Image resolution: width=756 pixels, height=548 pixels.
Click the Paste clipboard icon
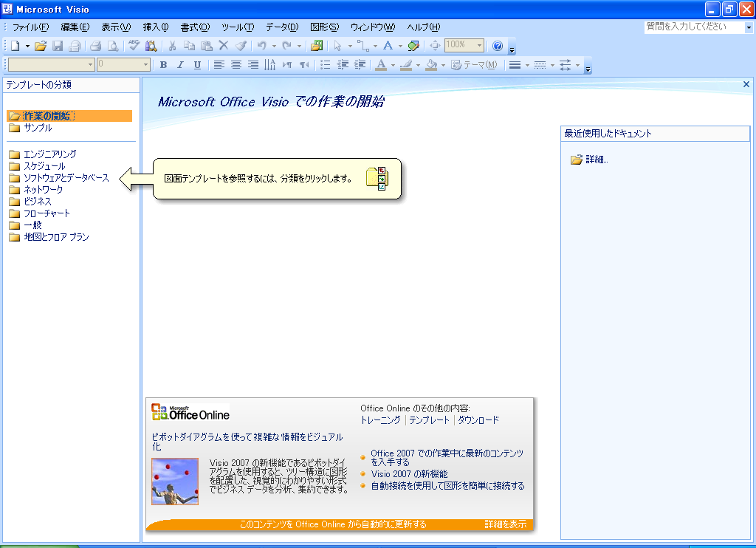tap(207, 46)
